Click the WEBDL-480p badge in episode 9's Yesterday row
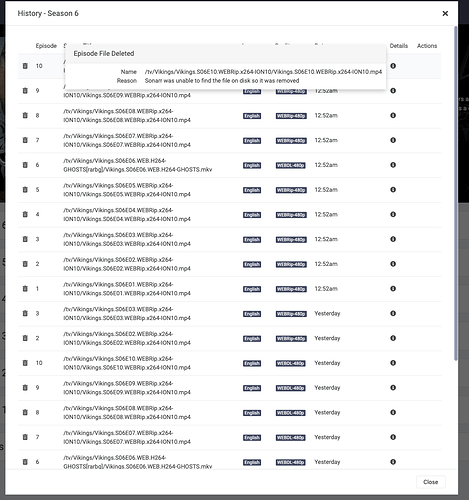This screenshot has width=469, height=500. click(291, 388)
